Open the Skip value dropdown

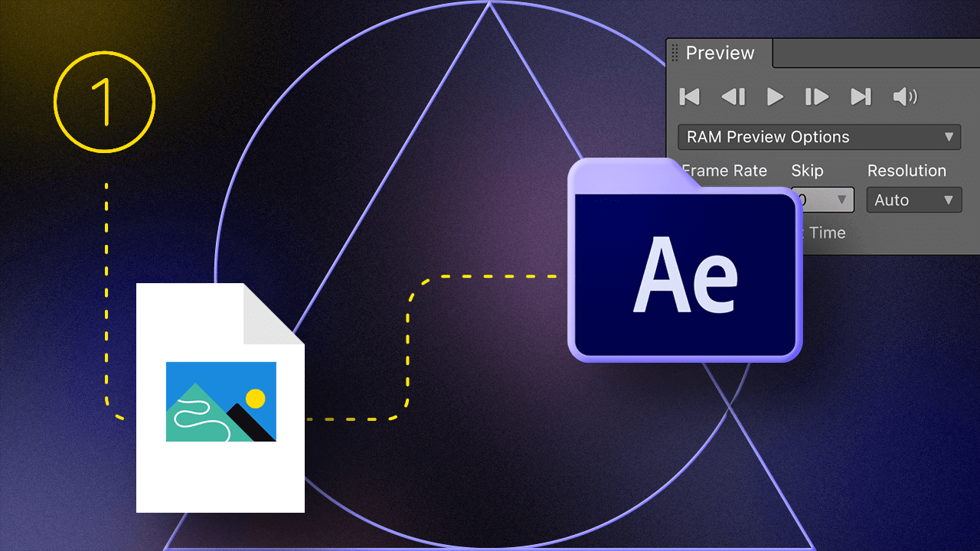click(824, 200)
